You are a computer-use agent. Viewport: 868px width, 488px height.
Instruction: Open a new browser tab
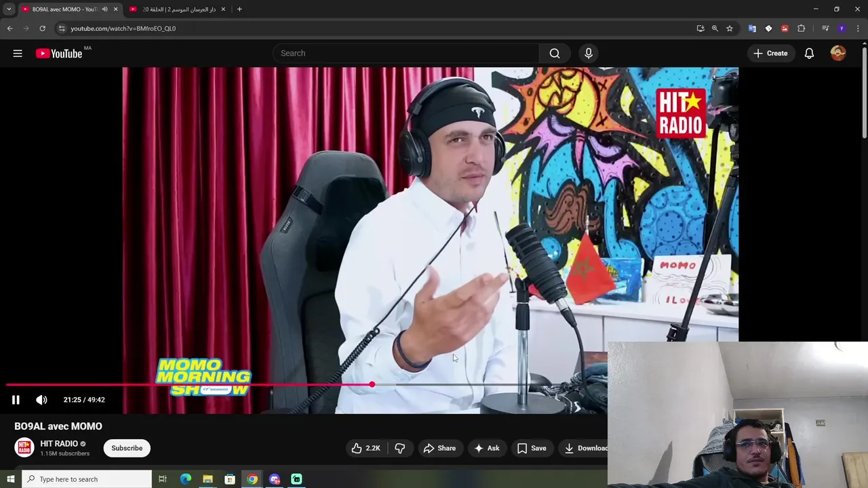point(239,9)
